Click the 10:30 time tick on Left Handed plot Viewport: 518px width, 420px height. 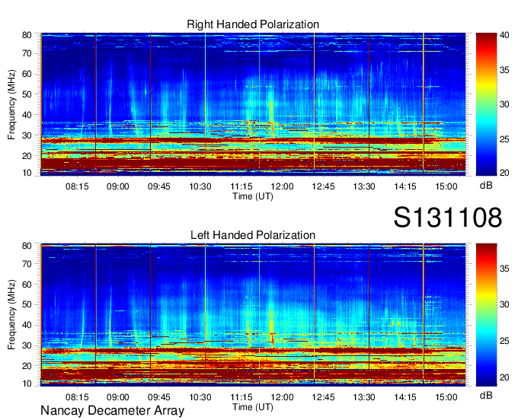(x=200, y=397)
